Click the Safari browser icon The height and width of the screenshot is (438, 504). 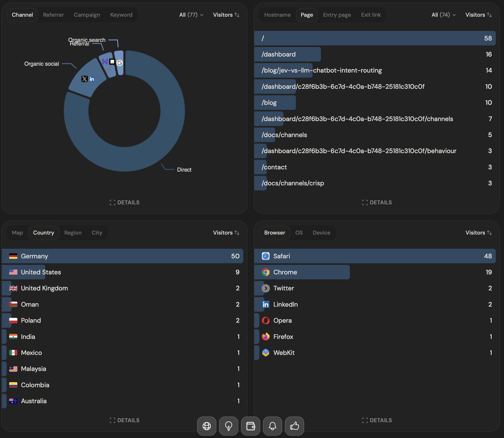point(266,256)
